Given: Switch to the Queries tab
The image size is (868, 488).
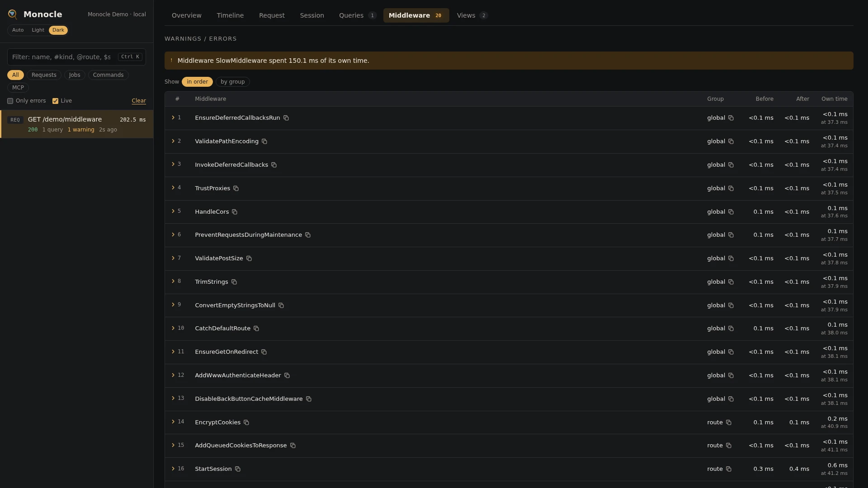Looking at the screenshot, I should coord(358,15).
